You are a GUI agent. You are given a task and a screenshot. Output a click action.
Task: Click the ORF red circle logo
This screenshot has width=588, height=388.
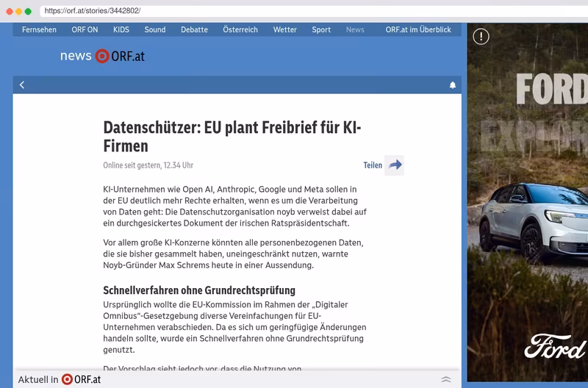click(x=102, y=56)
